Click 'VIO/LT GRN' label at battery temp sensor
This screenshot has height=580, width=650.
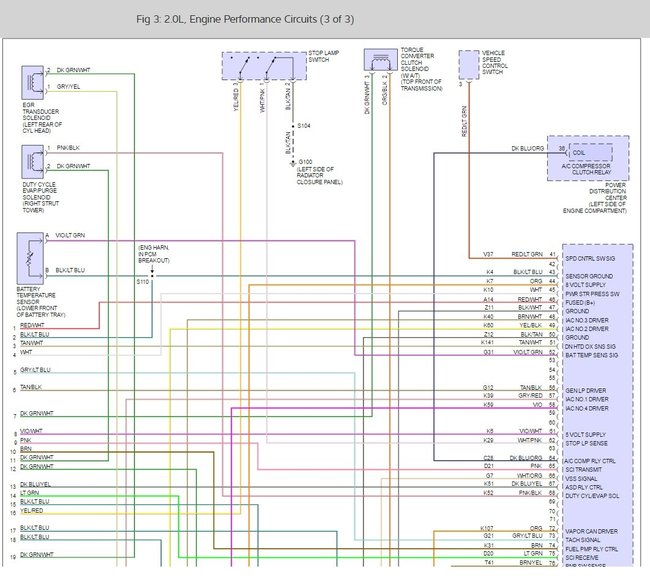click(x=70, y=235)
